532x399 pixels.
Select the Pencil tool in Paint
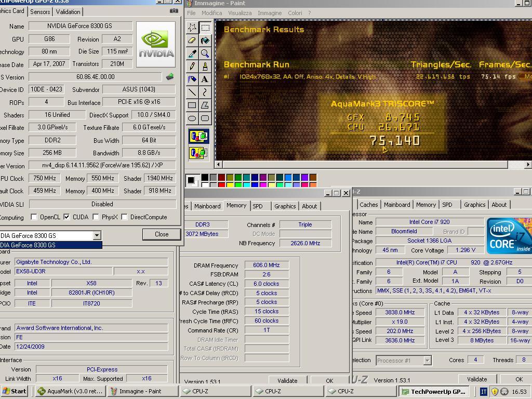click(x=192, y=66)
